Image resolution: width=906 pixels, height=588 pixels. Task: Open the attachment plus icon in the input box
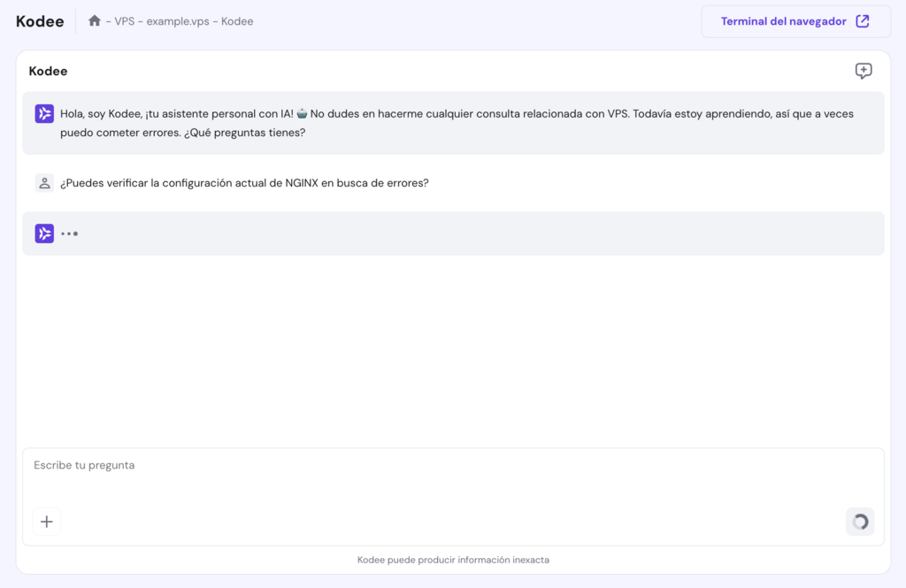(x=46, y=521)
